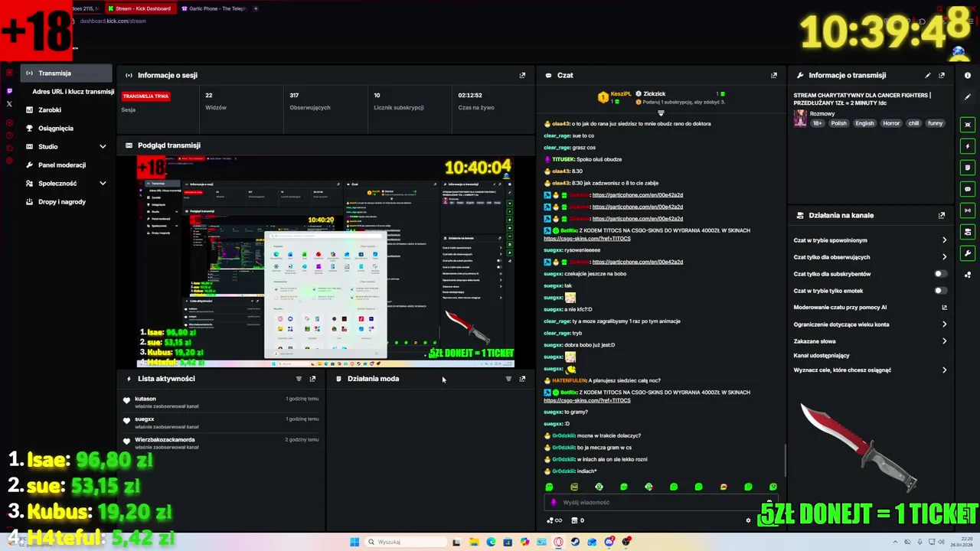Toggle the lightning bolt widget button
980x551 pixels.
tap(968, 146)
